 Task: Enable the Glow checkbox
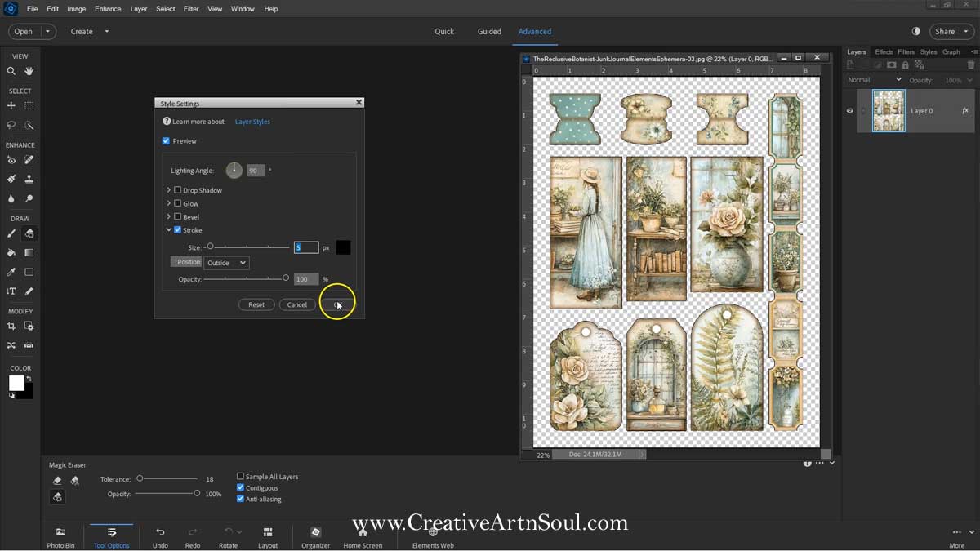click(178, 203)
